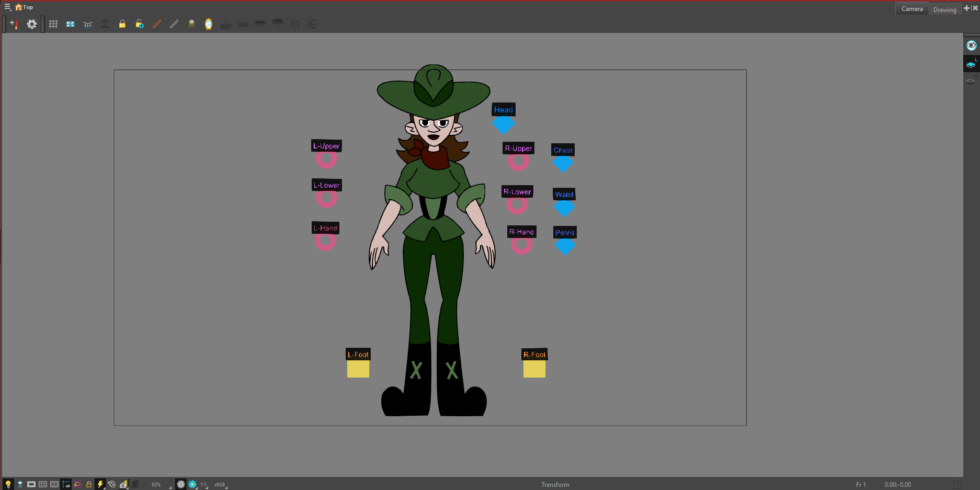Select the L-Foot yellow square controller
The height and width of the screenshot is (490, 980).
tap(358, 369)
